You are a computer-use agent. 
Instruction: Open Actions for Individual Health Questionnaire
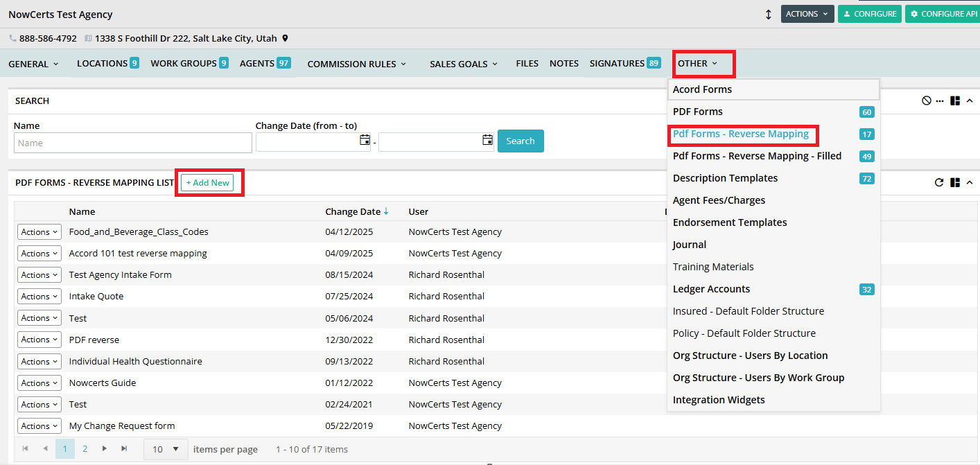40,362
